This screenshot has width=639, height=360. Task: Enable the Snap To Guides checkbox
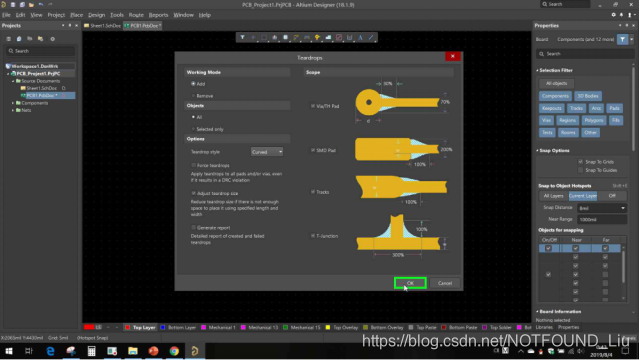pyautogui.click(x=581, y=170)
